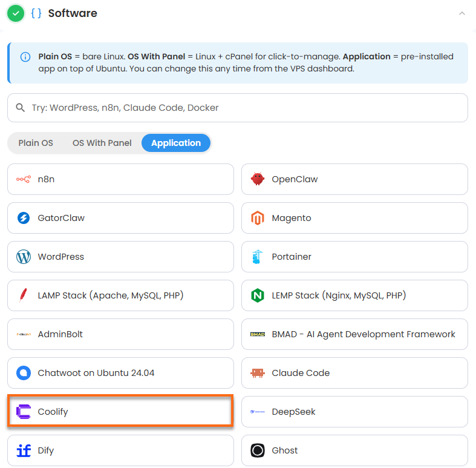Click the Software section heading
The width and height of the screenshot is (476, 468).
pos(73,13)
